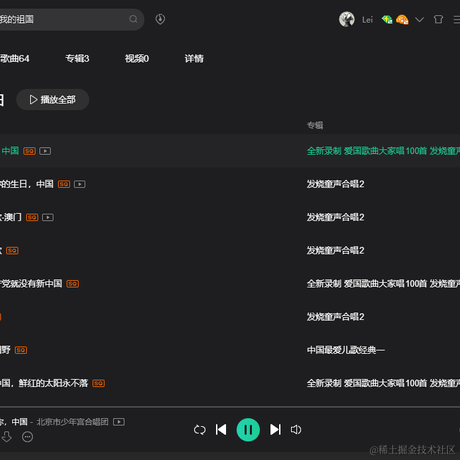Image resolution: width=460 pixels, height=460 pixels.
Task: Switch to the 专辑3 tab
Action: click(77, 59)
